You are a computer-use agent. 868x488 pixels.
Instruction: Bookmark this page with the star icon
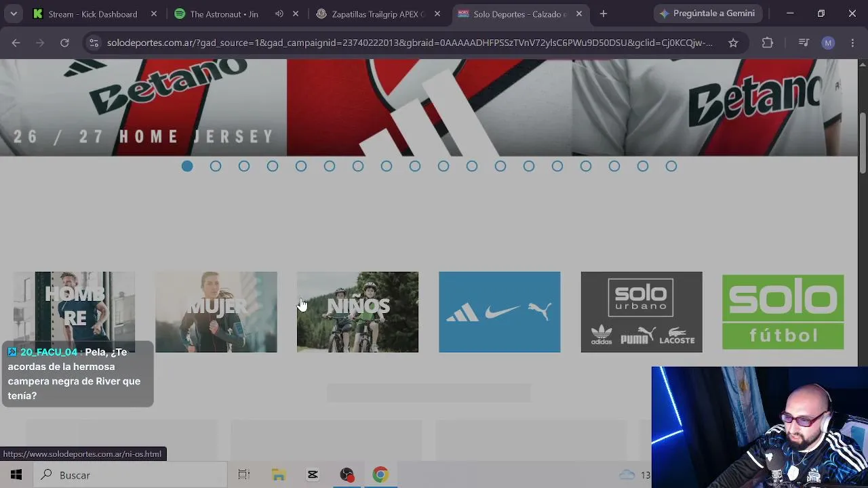(733, 43)
